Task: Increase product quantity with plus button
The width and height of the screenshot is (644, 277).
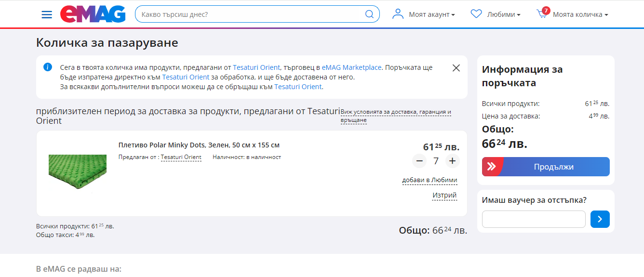Action: [452, 161]
